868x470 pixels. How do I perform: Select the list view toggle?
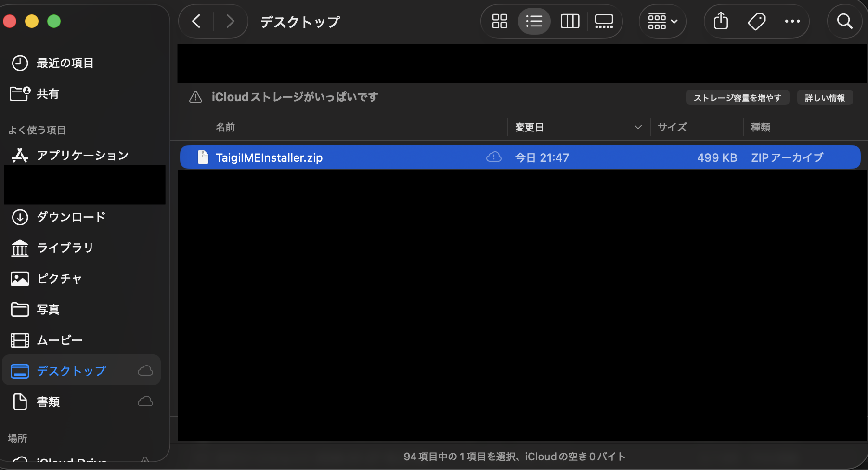[534, 21]
